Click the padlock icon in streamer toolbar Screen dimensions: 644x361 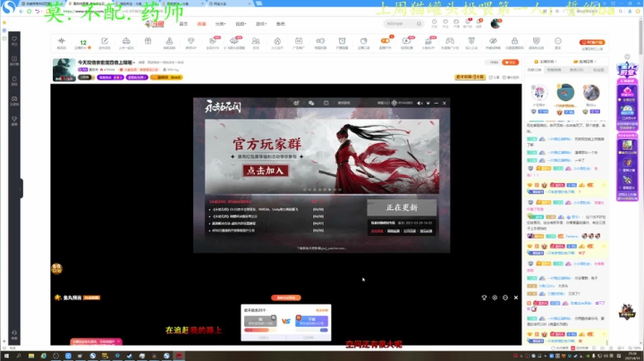[x=514, y=40]
